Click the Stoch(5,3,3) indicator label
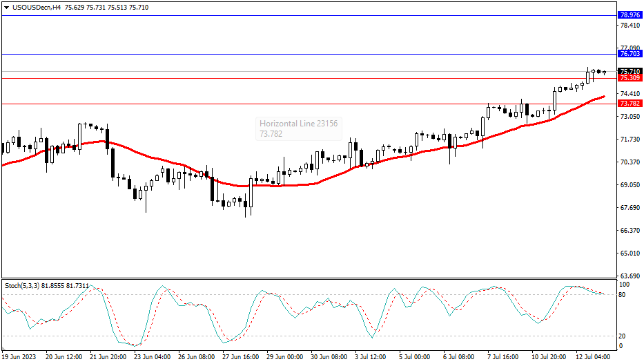This screenshot has width=644, height=364. (x=26, y=285)
